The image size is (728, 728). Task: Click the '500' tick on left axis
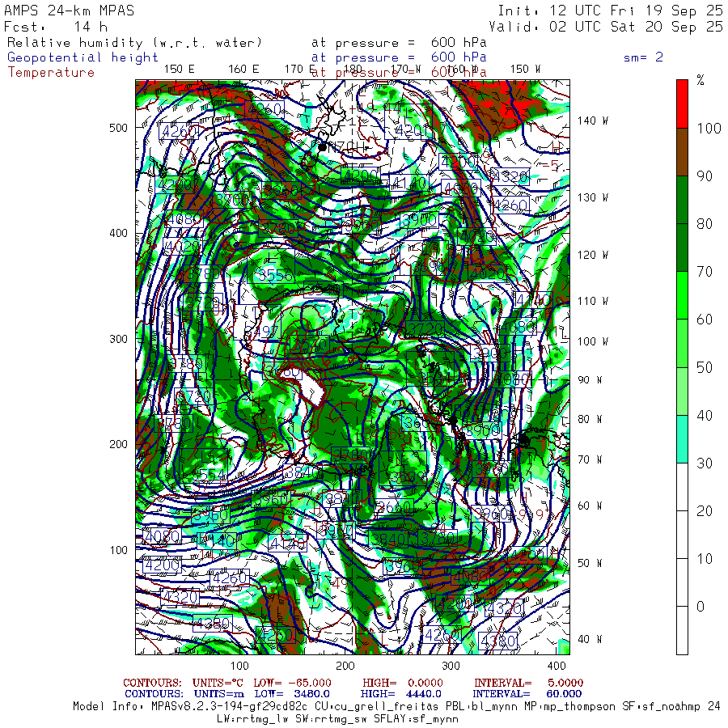point(118,128)
